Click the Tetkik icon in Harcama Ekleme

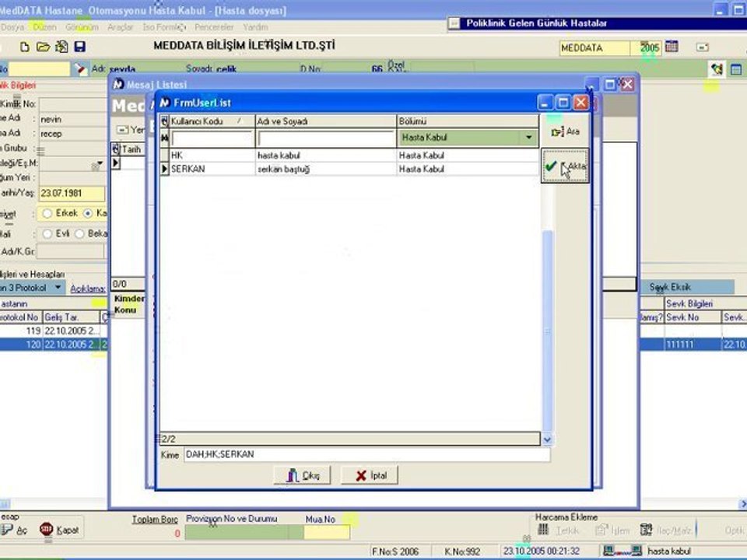click(x=543, y=530)
